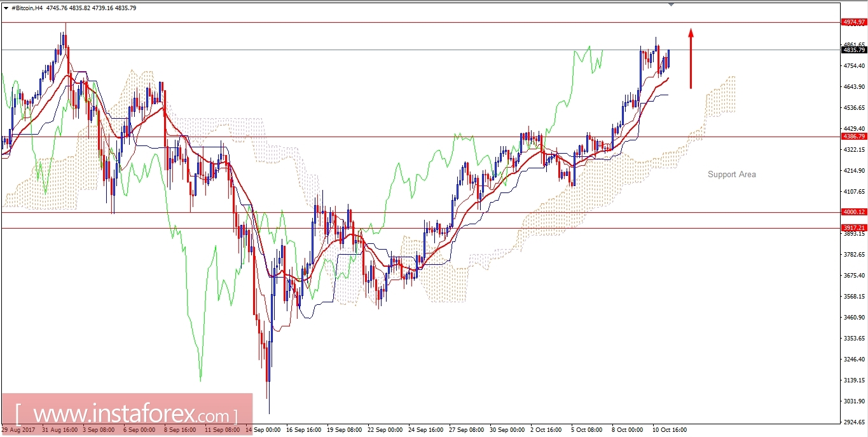Click the 3031.90 value on price axis
868x437 pixels.
(x=853, y=401)
